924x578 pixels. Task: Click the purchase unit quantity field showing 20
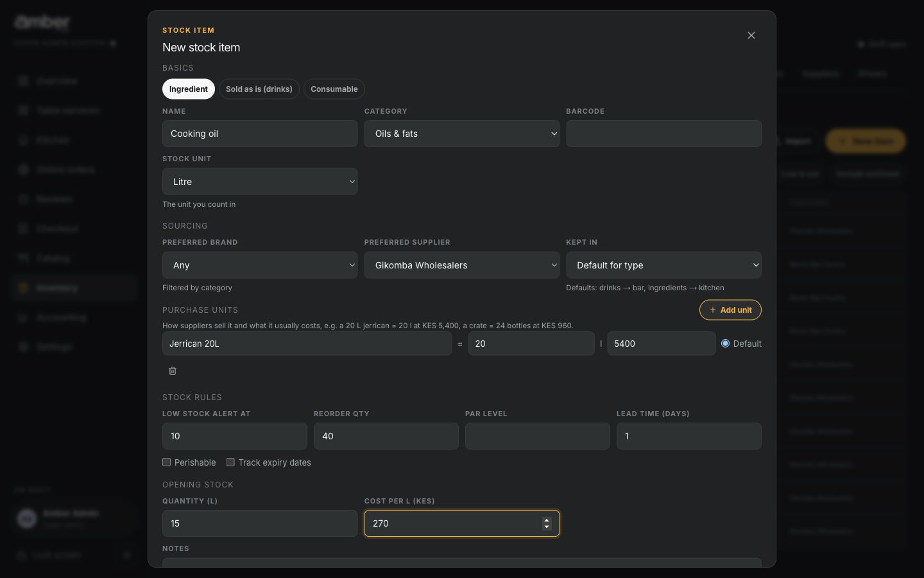coord(531,344)
